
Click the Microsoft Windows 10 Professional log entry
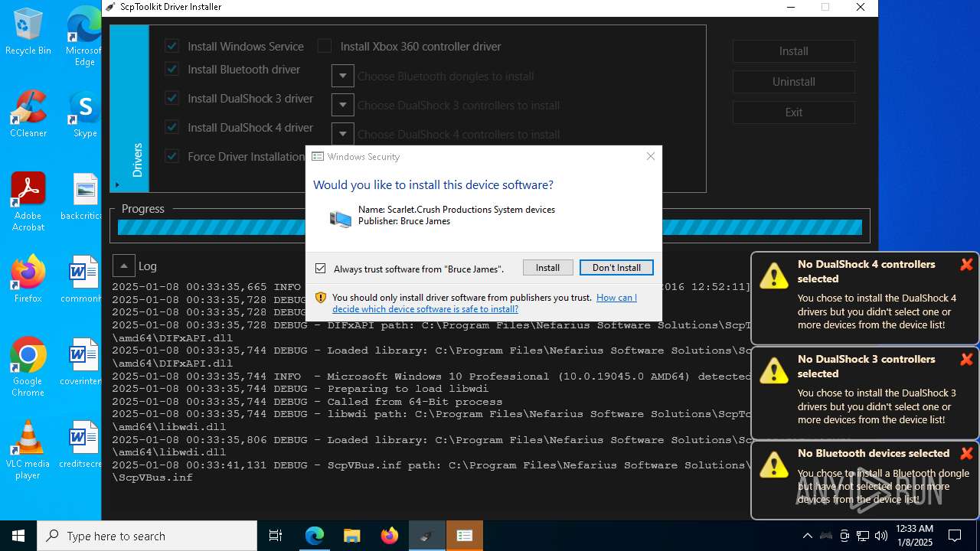pos(431,376)
